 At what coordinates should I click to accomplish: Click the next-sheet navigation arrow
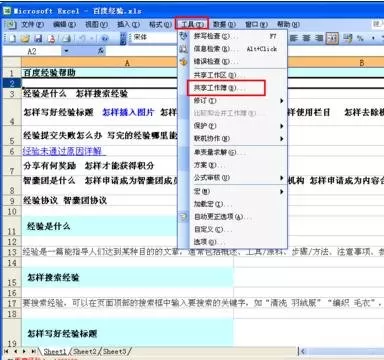coord(24,351)
